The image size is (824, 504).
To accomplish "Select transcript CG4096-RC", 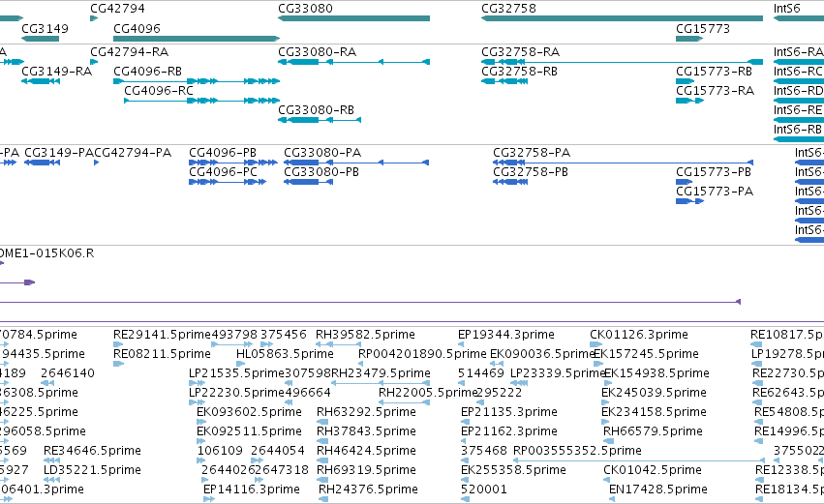I will pyautogui.click(x=159, y=91).
